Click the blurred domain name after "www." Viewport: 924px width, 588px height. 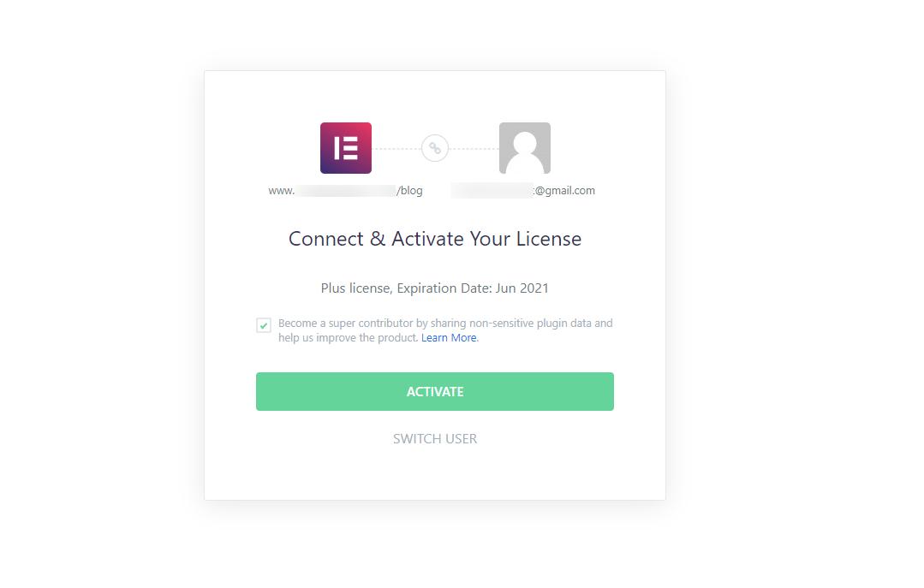pos(345,191)
